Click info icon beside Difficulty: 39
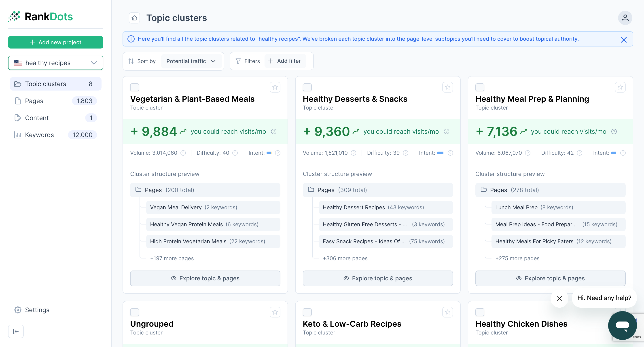Screen dimensions: 644x347 click(x=405, y=153)
